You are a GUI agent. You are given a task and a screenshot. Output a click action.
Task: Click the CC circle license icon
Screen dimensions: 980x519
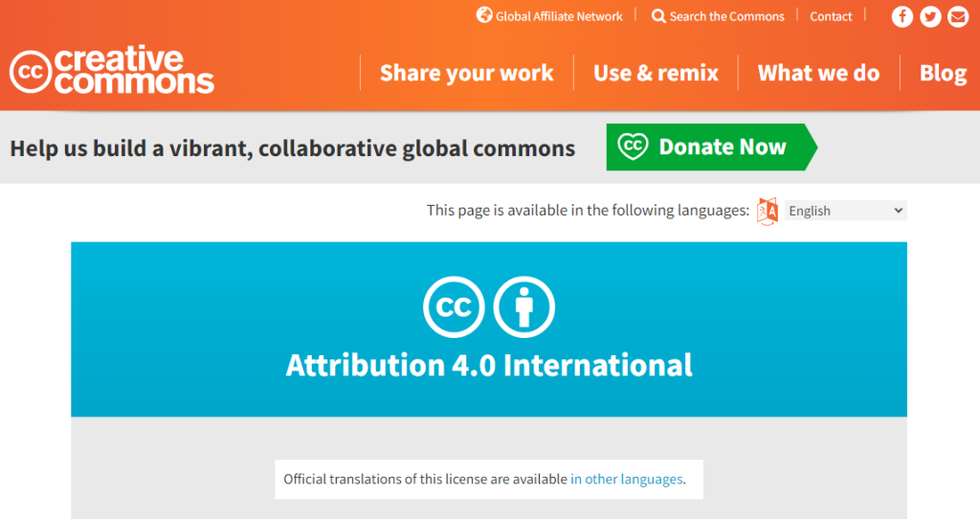[x=454, y=306]
